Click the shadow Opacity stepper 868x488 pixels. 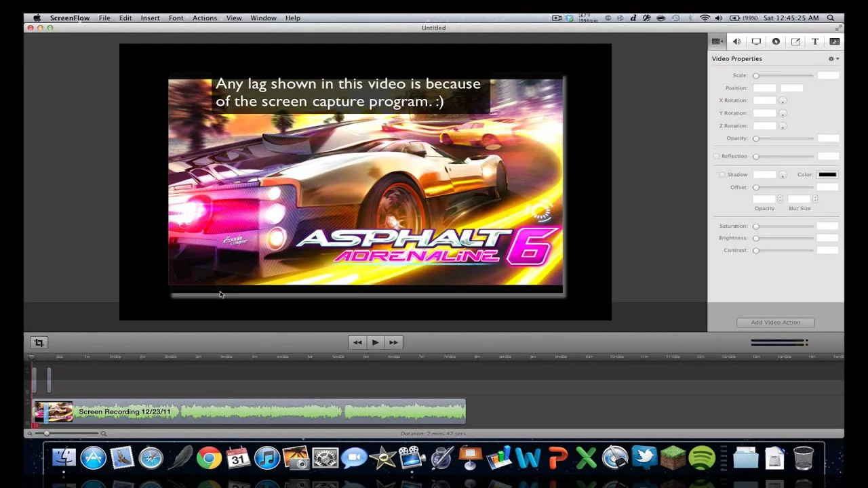point(780,199)
